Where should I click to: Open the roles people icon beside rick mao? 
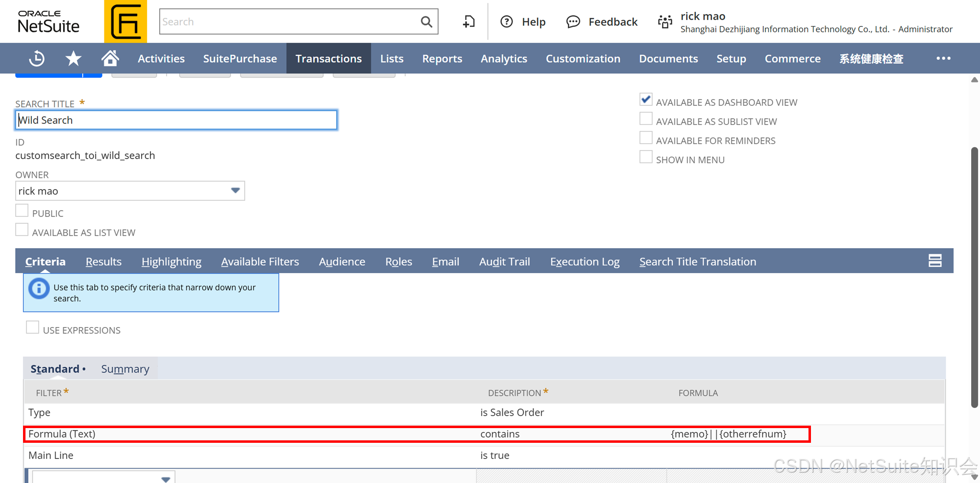[x=664, y=22]
